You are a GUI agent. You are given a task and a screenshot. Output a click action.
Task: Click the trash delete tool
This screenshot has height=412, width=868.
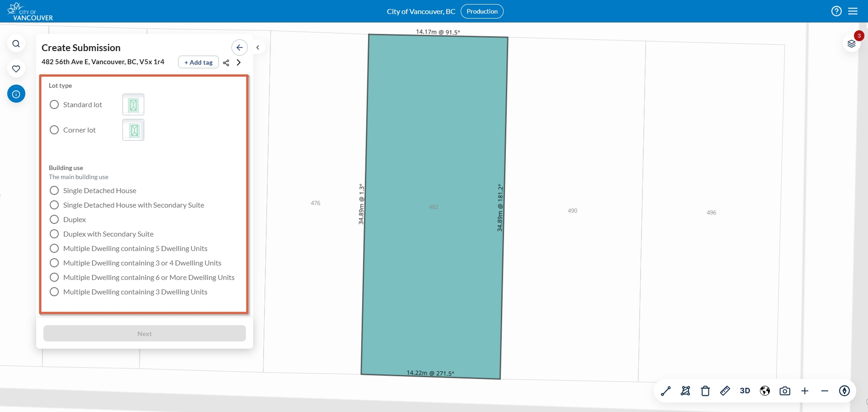[705, 391]
